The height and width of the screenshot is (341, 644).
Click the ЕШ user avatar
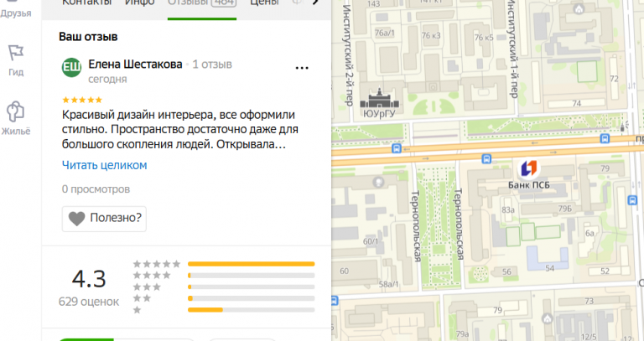[71, 67]
